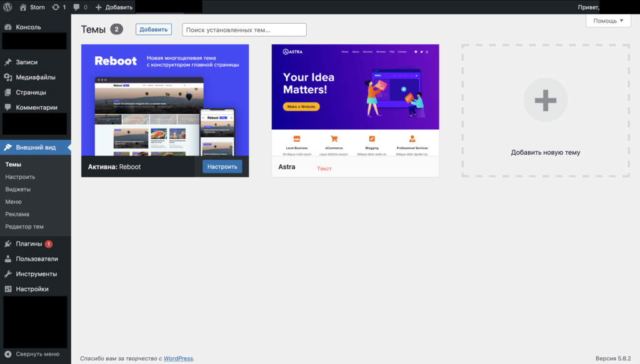Image resolution: width=640 pixels, height=364 pixels.
Task: Click the Добавить button next to Темы
Action: point(154,29)
